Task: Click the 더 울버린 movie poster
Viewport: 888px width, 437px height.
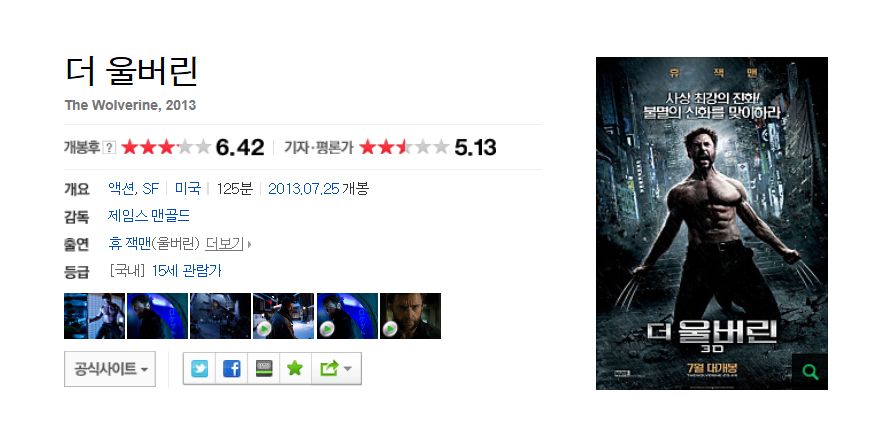Action: tap(711, 223)
